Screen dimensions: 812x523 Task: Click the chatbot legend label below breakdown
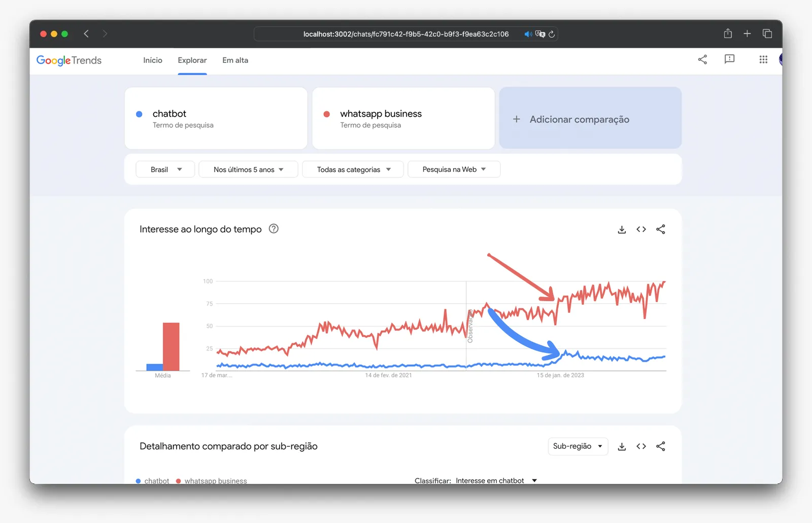pos(157,480)
